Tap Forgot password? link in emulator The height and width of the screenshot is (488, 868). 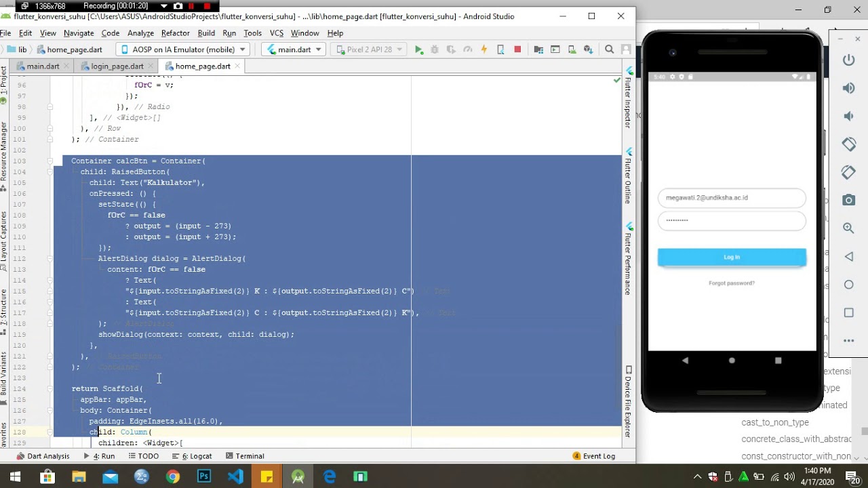(732, 283)
